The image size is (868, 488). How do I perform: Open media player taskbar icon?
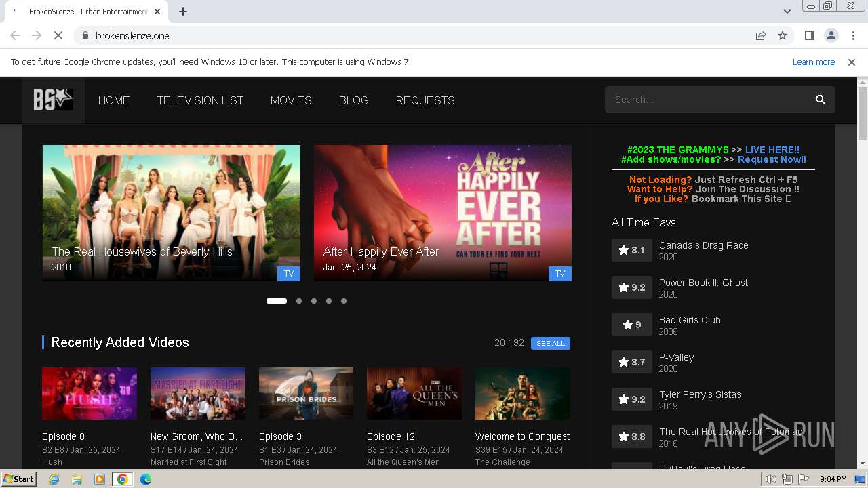pyautogui.click(x=100, y=479)
